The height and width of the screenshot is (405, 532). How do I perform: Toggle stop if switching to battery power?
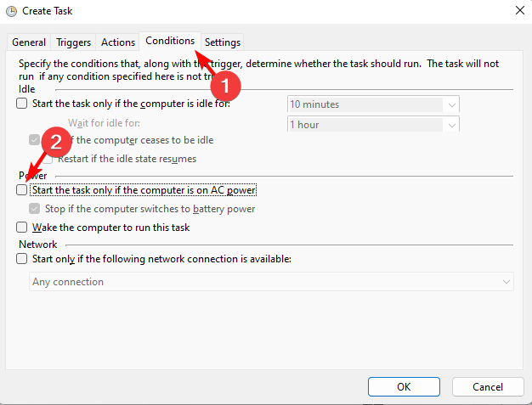click(x=35, y=209)
